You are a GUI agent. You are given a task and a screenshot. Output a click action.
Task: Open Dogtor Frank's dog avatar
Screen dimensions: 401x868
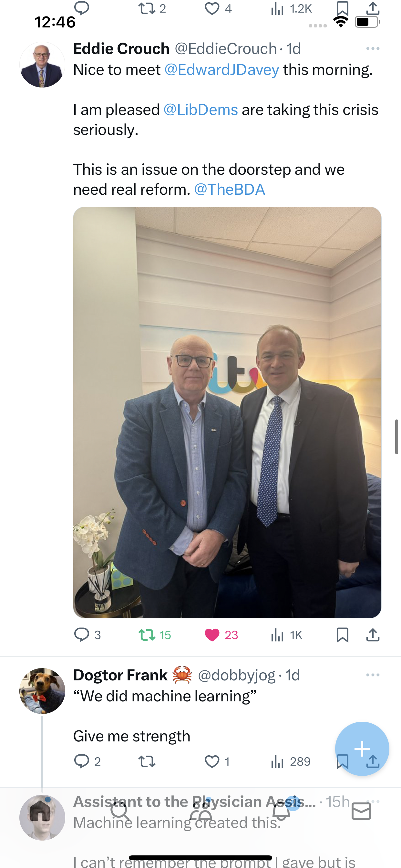[42, 691]
